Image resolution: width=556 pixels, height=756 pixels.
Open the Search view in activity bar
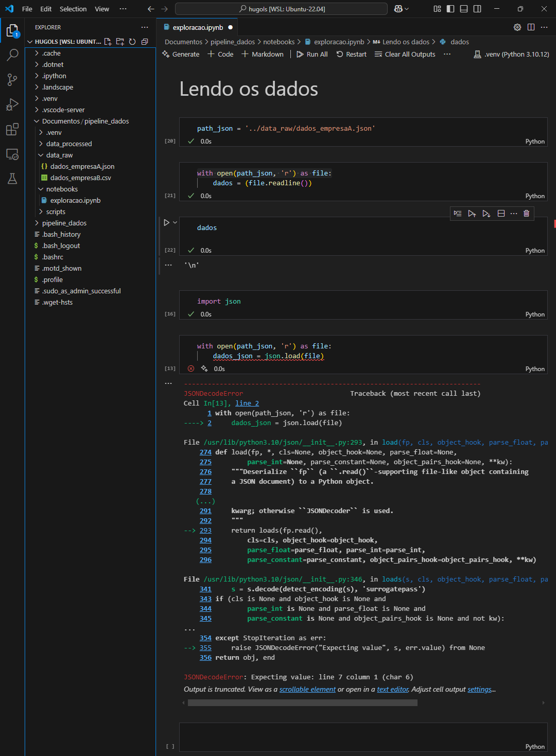click(x=12, y=55)
